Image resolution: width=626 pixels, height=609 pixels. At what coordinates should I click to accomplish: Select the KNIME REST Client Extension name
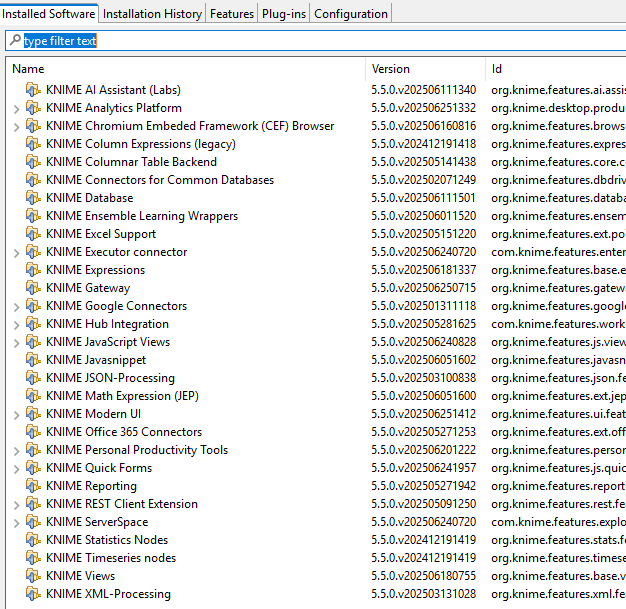click(122, 504)
